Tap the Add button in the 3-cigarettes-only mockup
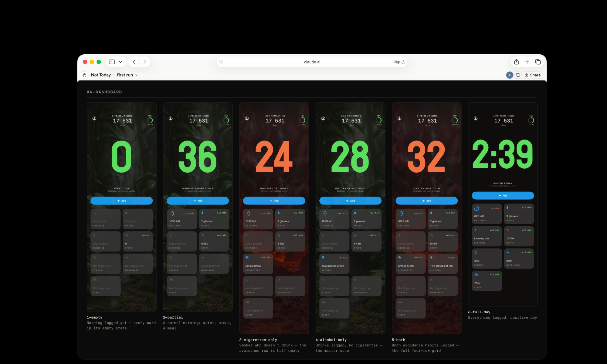The width and height of the screenshot is (607, 364). point(274,201)
